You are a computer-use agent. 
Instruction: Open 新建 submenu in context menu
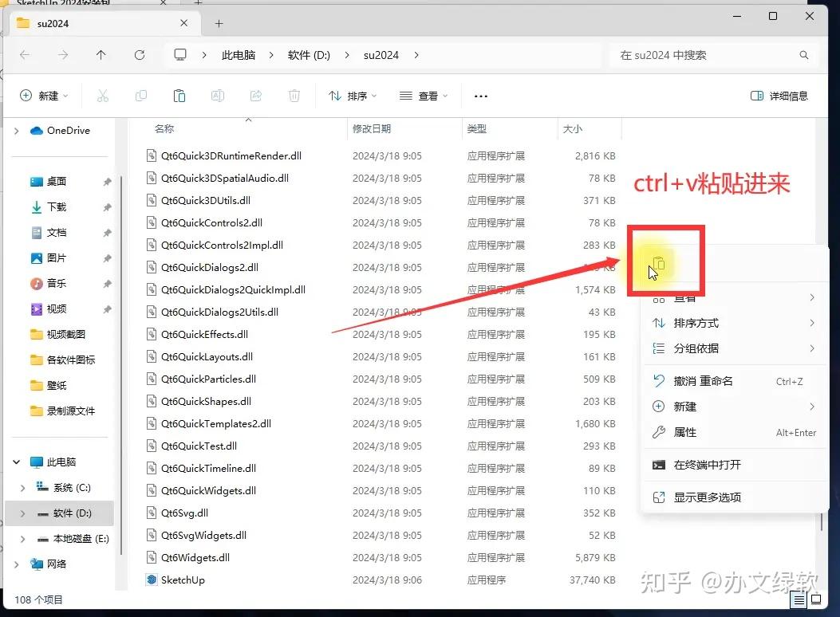pyautogui.click(x=734, y=407)
